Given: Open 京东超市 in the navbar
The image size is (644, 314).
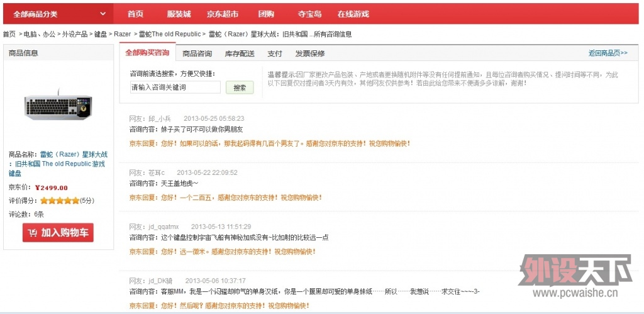Looking at the screenshot, I should pos(223,14).
